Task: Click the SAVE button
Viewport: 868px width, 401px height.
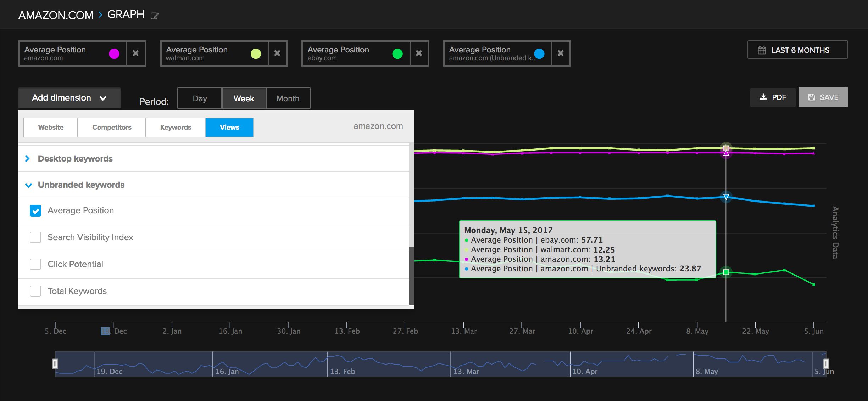Action: pos(823,97)
